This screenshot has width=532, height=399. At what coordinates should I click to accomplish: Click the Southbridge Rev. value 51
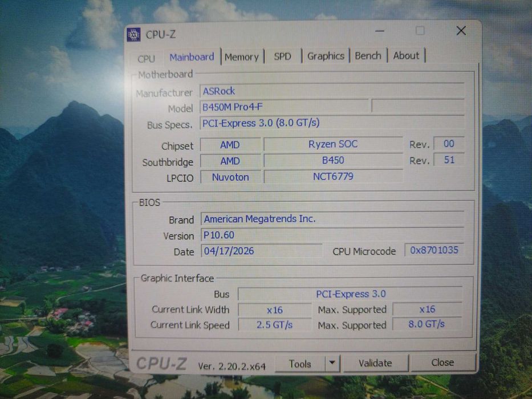point(449,160)
